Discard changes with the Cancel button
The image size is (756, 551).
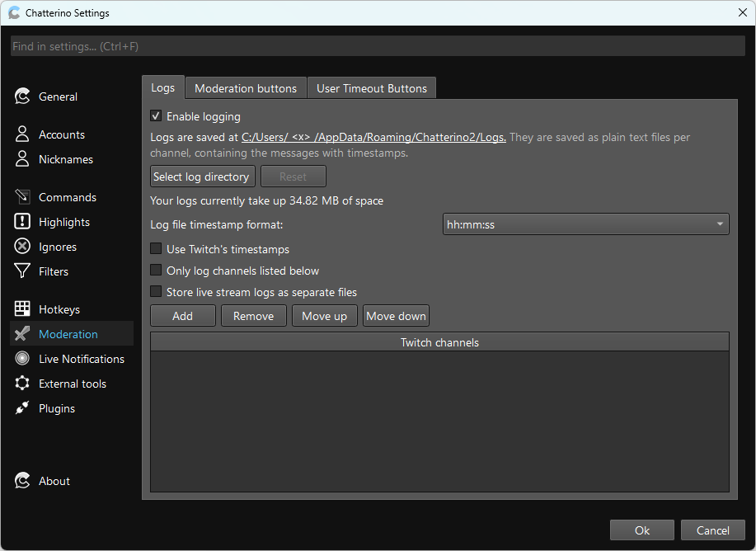click(712, 530)
